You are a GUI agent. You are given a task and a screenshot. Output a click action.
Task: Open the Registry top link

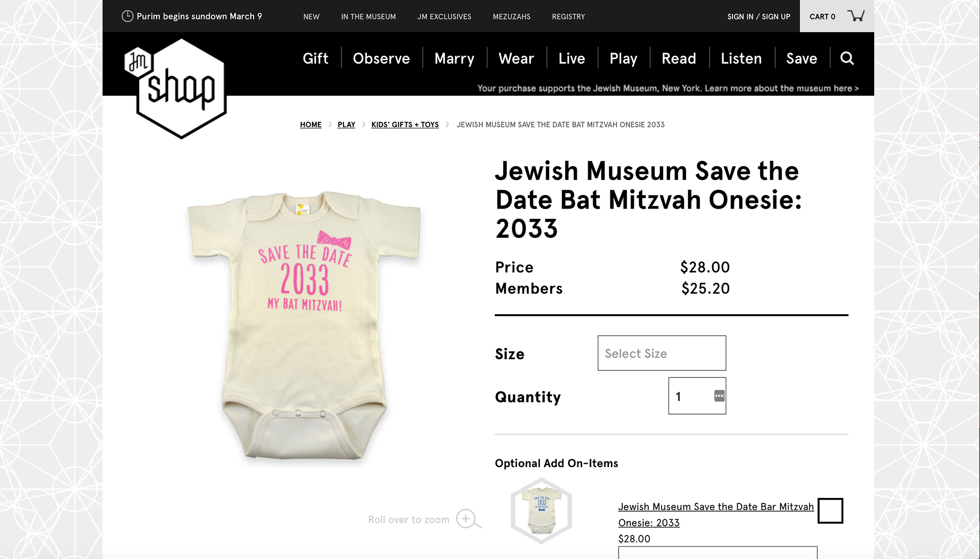point(568,17)
